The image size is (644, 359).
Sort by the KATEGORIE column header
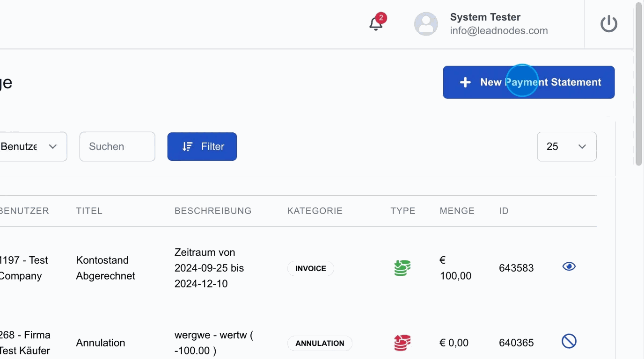pos(315,211)
